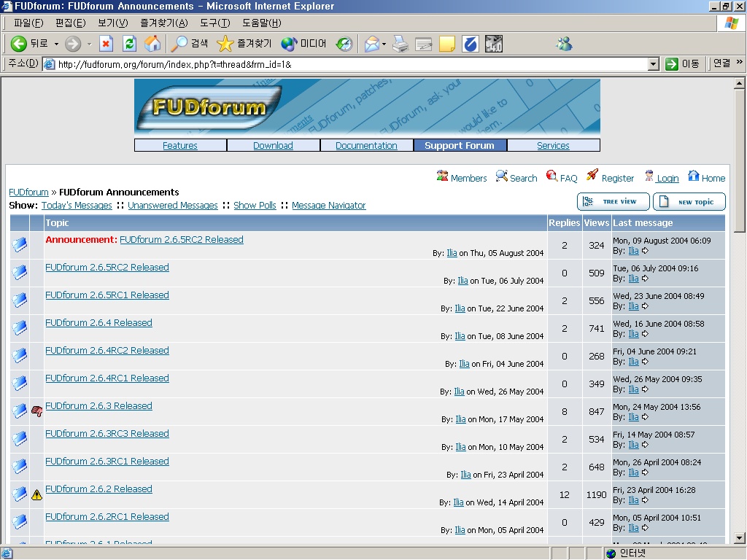Open the Documentation tab
Screen dimensions: 747x560
click(366, 145)
